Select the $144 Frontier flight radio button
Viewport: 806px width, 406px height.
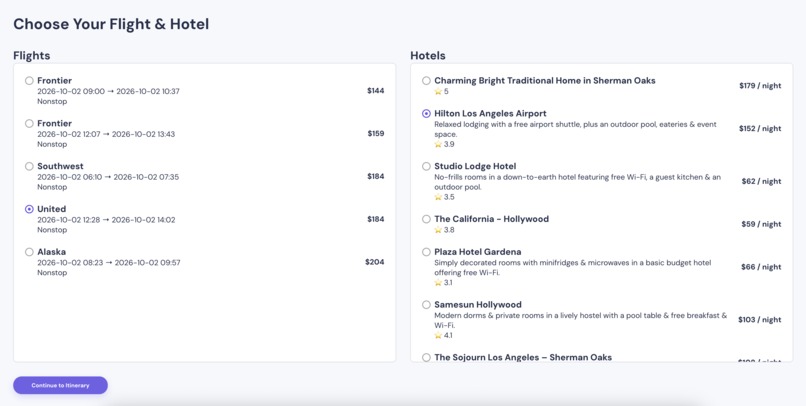(x=29, y=81)
